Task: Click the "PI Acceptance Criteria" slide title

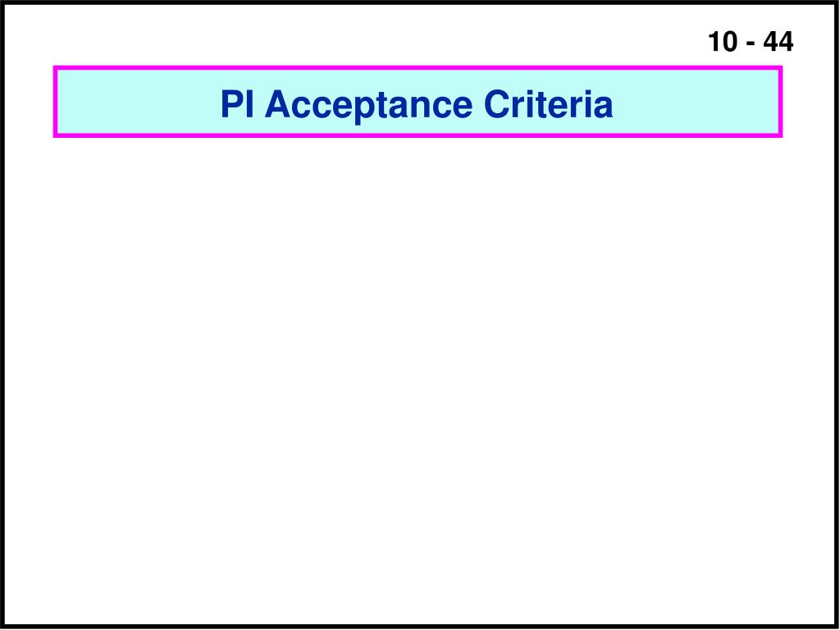Action: [417, 104]
